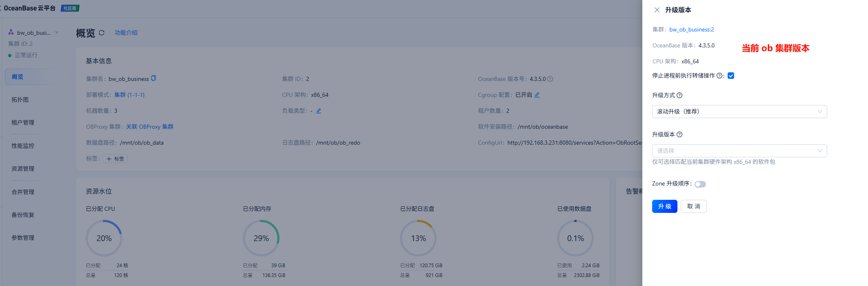The height and width of the screenshot is (286, 868).
Task: Click 取消 to cancel the upgrade
Action: [x=694, y=206]
